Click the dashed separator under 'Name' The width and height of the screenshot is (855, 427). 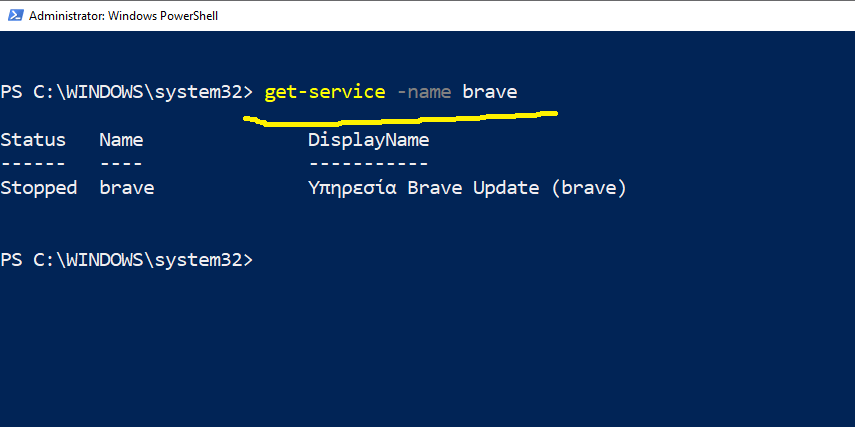(121, 163)
